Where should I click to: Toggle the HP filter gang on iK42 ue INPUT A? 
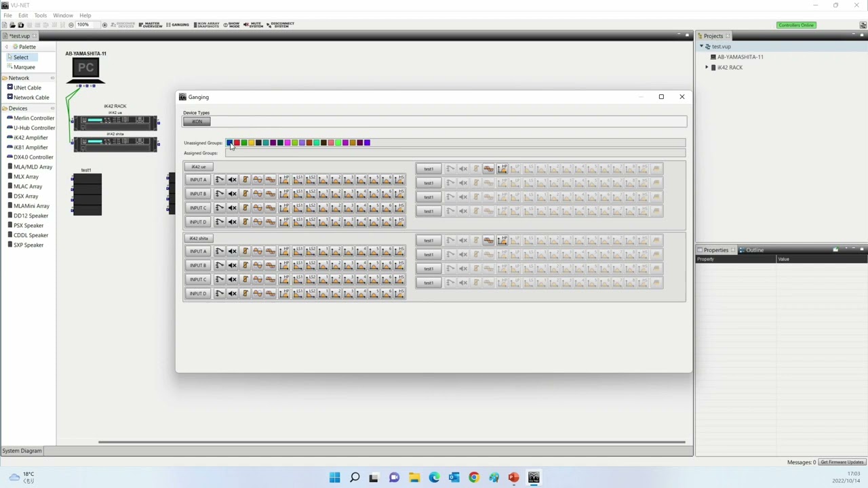[x=283, y=180]
